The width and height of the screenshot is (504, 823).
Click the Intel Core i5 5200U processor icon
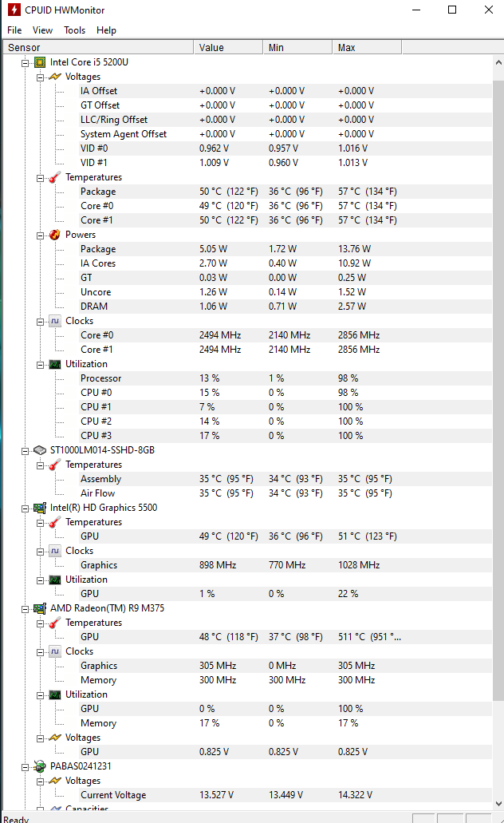pyautogui.click(x=40, y=62)
